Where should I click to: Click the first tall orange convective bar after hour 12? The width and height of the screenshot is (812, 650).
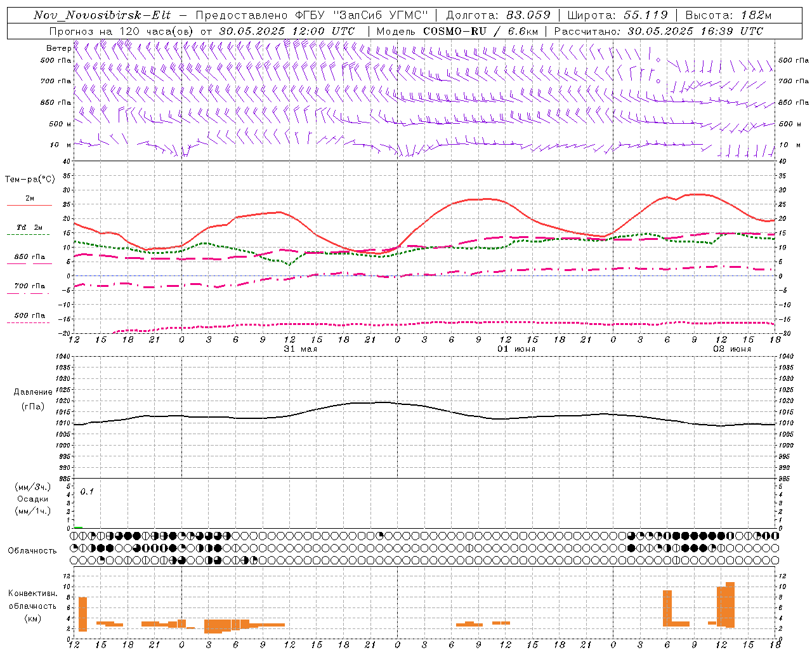pyautogui.click(x=82, y=614)
